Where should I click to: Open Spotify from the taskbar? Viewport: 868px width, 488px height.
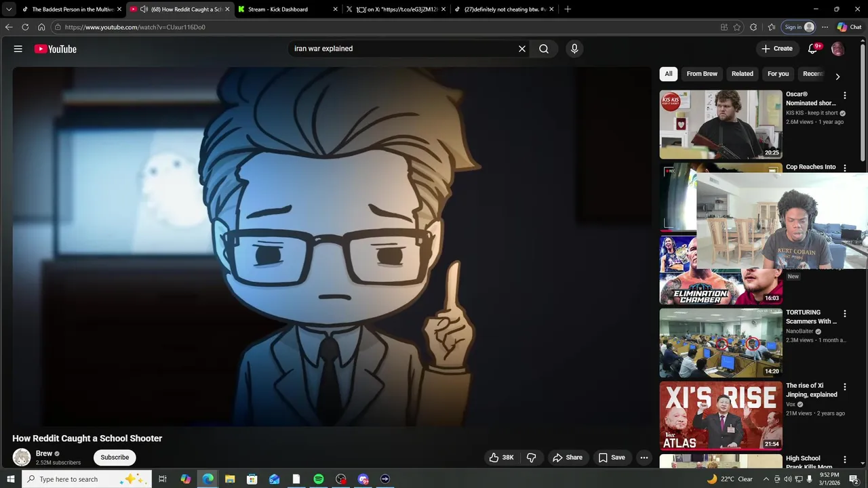coord(319,479)
